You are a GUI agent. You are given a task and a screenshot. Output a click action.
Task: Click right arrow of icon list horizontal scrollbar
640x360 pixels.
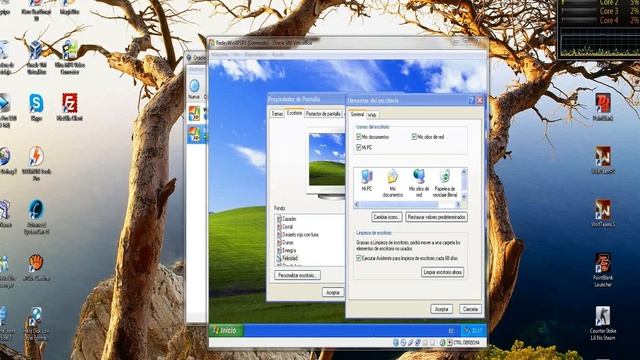pos(458,204)
